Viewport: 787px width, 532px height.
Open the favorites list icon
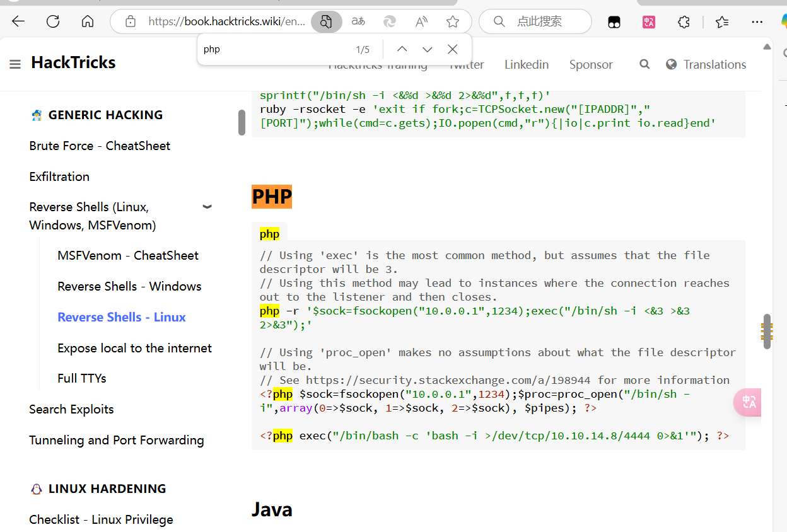(x=723, y=22)
